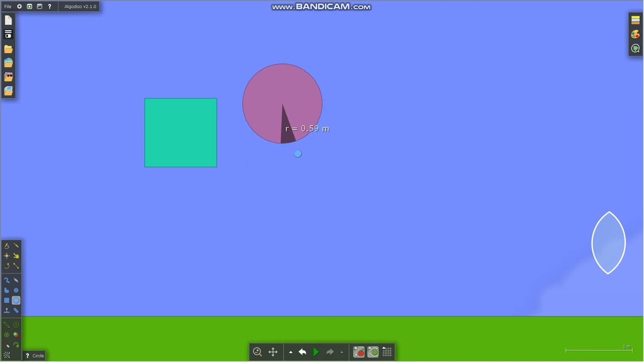Image resolution: width=644 pixels, height=362 pixels.
Task: Open the Help question mark menu
Action: pyautogui.click(x=49, y=7)
